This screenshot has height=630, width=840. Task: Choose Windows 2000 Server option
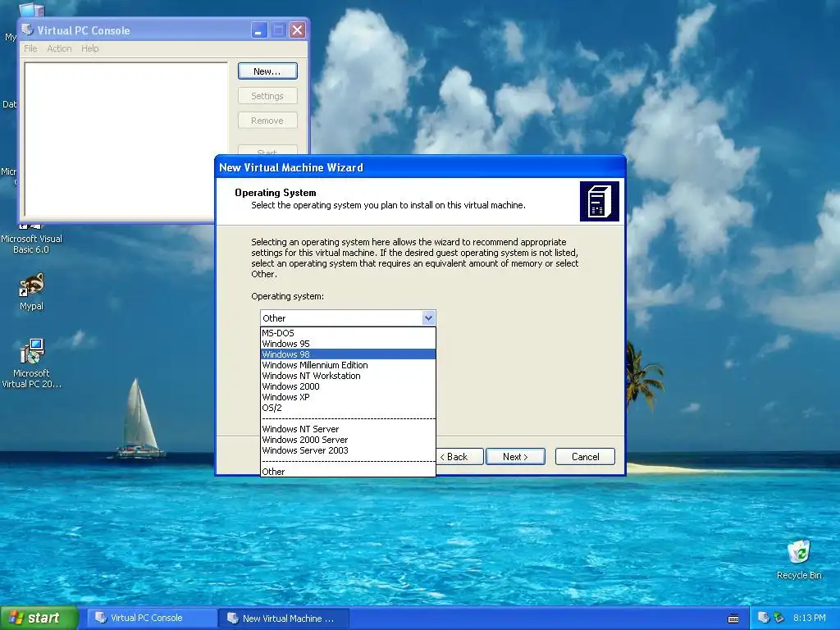[348, 440]
